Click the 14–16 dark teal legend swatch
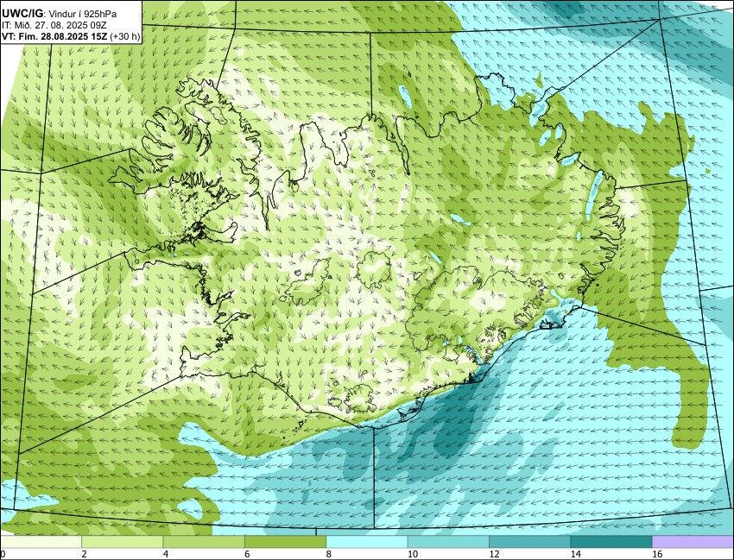 611,542
